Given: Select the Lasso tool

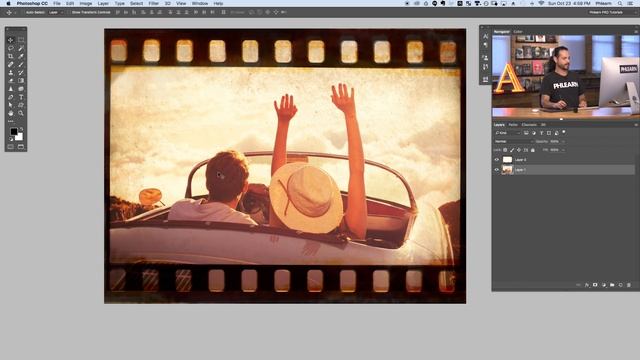Looking at the screenshot, I should 11,48.
